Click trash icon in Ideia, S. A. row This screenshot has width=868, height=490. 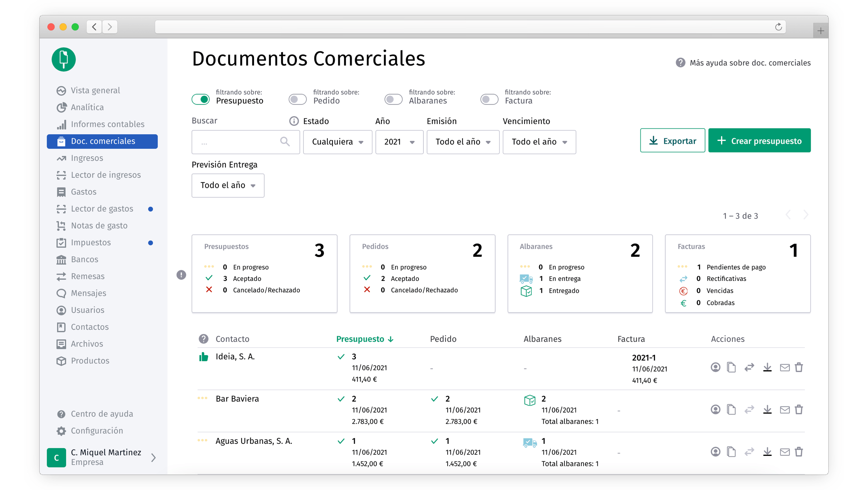coord(799,367)
